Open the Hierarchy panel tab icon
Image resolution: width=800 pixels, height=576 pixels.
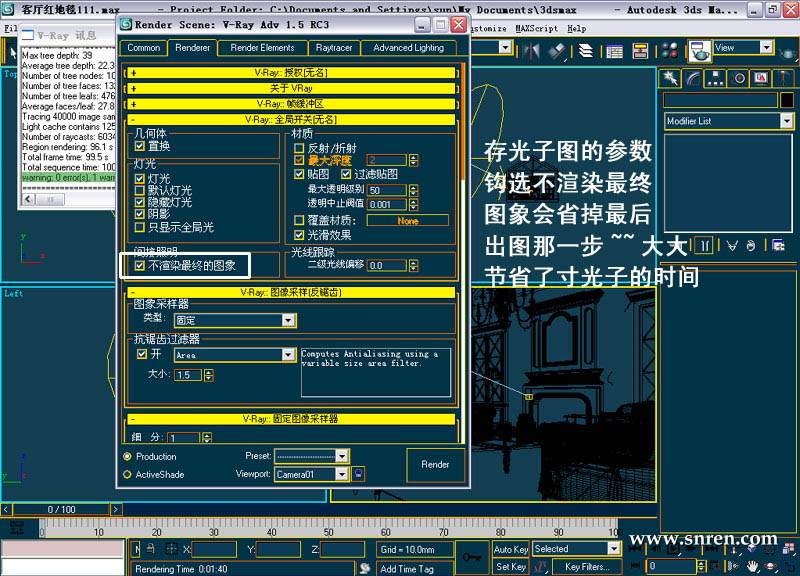[715, 79]
